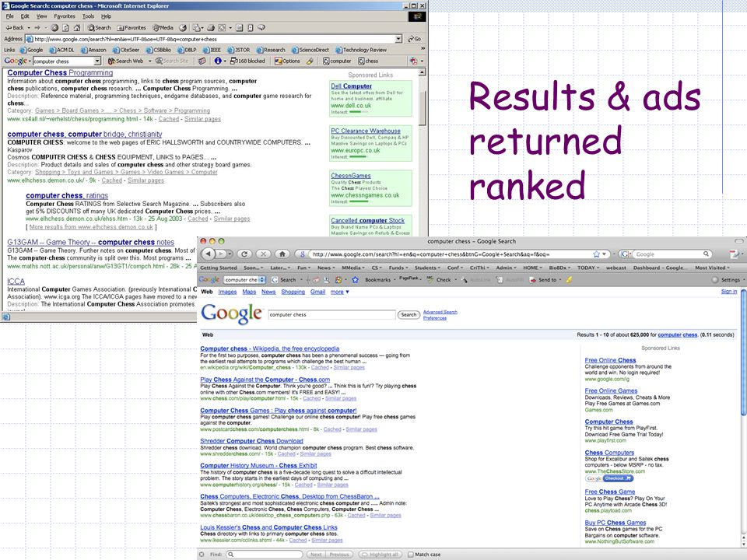747x560 pixels.
Task: Click the Stop icon in Internet Explorer toolbar
Action: (x=55, y=28)
